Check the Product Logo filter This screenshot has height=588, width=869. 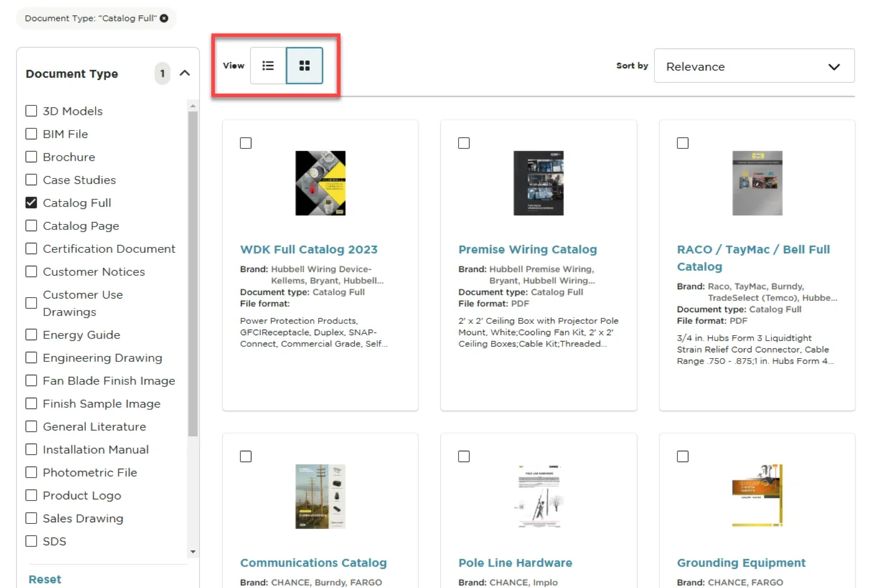(32, 495)
